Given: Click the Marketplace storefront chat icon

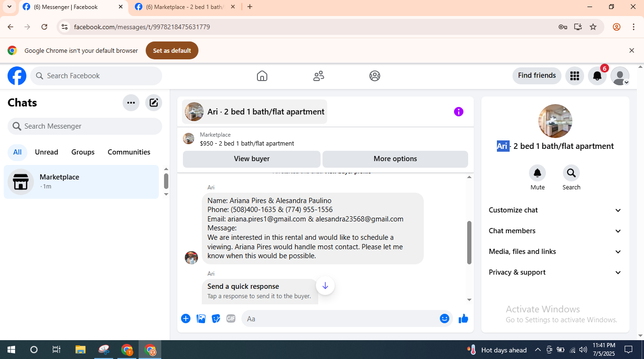Looking at the screenshot, I should point(21,182).
